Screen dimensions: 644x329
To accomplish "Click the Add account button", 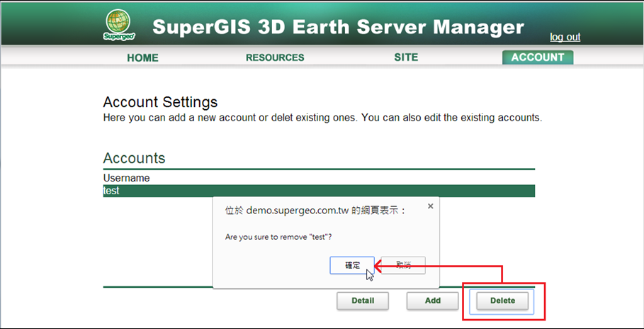I will (x=432, y=301).
